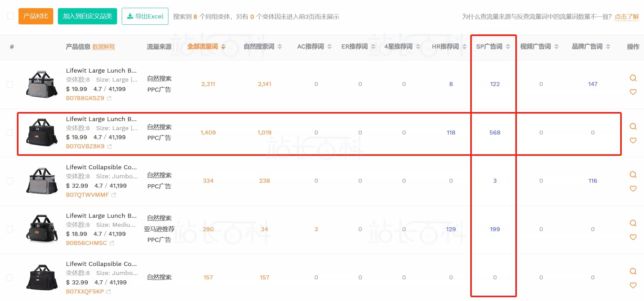Click magnifier icon for B07XXQF5KP row
This screenshot has width=644, height=301.
[633, 271]
